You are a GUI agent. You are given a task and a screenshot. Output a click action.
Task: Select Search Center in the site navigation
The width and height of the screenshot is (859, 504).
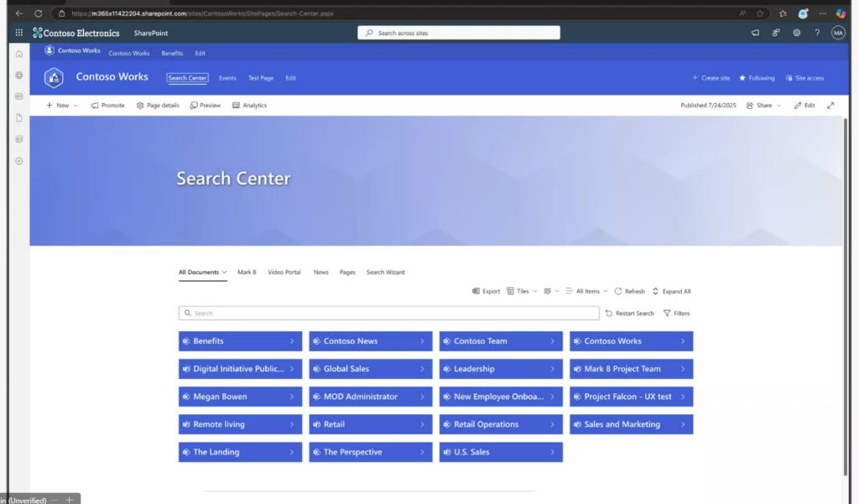pyautogui.click(x=187, y=78)
